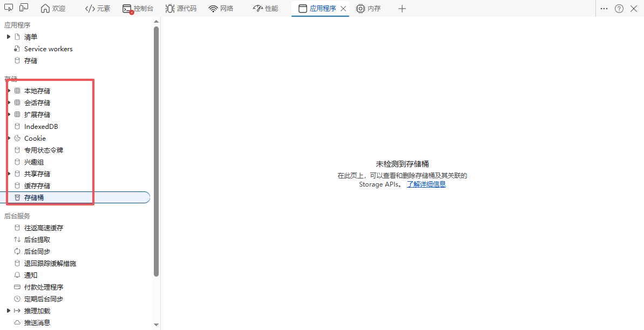644x330 pixels.
Task: Click the sidebar vertical scrollbar
Action: [x=156, y=151]
